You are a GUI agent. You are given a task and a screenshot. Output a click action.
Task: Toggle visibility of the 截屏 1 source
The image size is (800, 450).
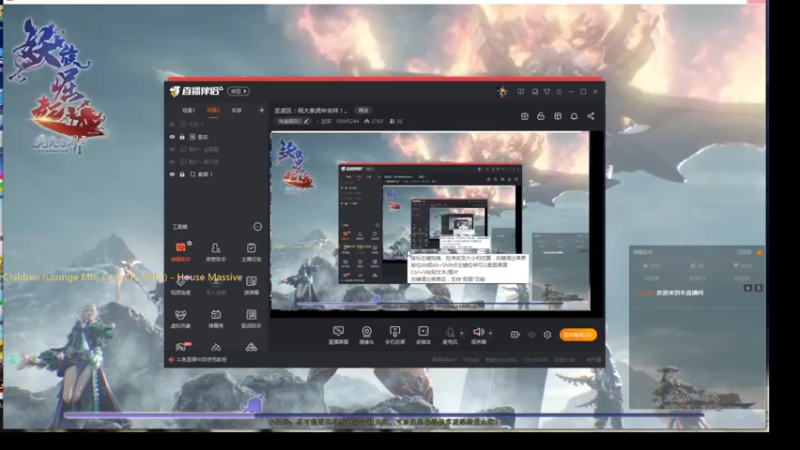(x=172, y=174)
